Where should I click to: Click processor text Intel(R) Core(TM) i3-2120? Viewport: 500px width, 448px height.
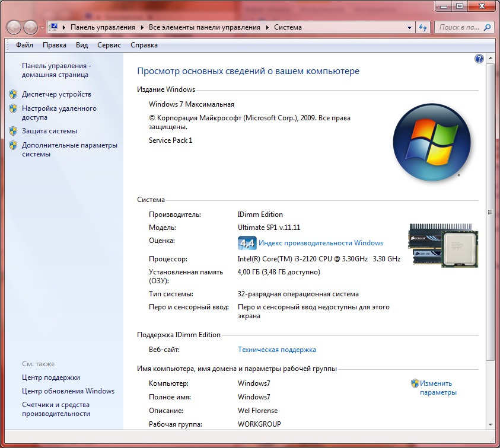point(319,259)
